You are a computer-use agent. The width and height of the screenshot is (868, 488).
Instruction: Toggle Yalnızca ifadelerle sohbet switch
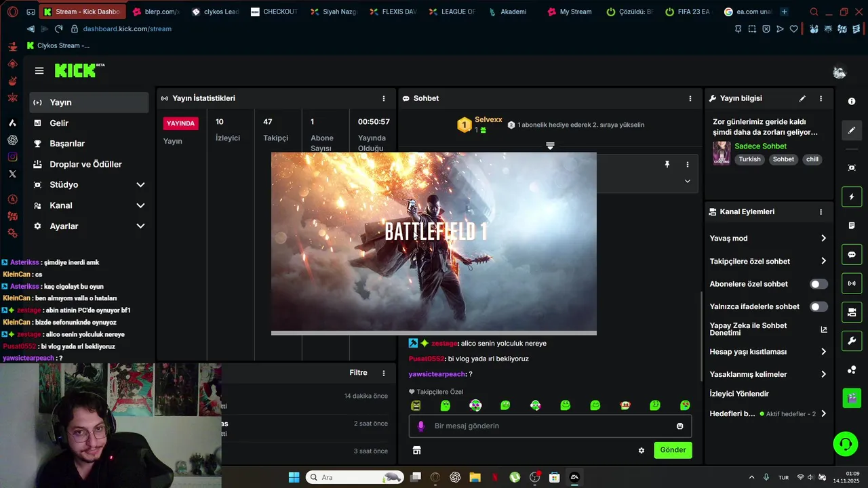818,306
